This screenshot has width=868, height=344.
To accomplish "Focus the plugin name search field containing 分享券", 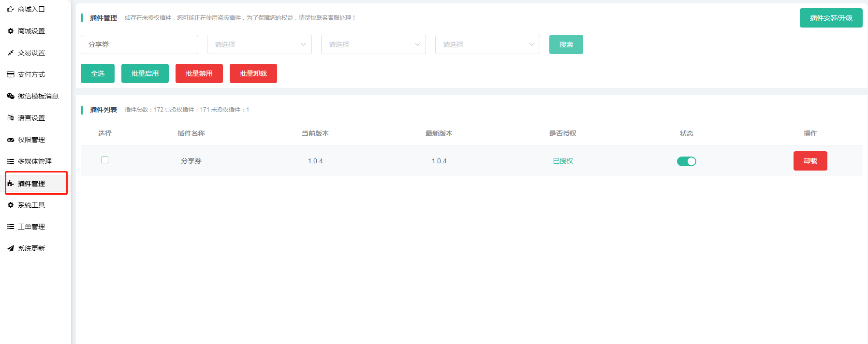I will click(x=139, y=44).
